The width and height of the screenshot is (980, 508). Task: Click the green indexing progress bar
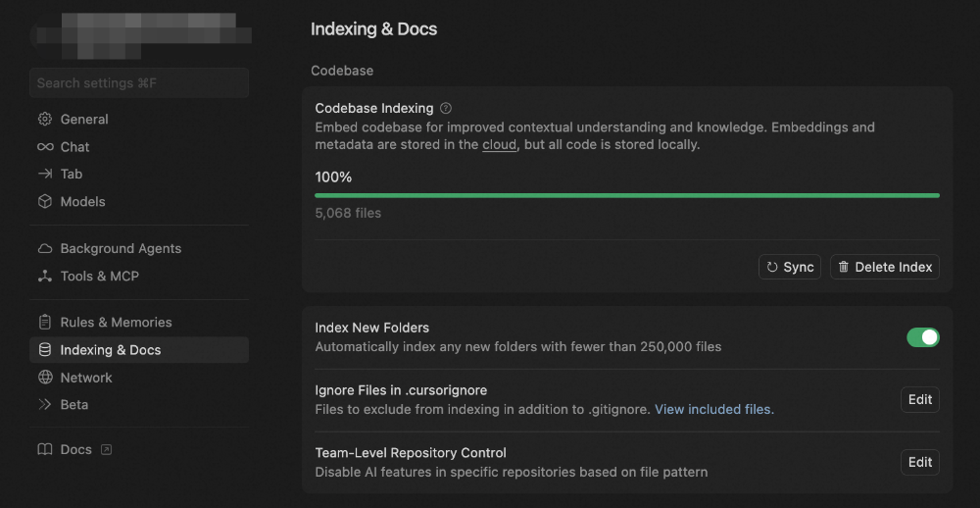tap(627, 196)
